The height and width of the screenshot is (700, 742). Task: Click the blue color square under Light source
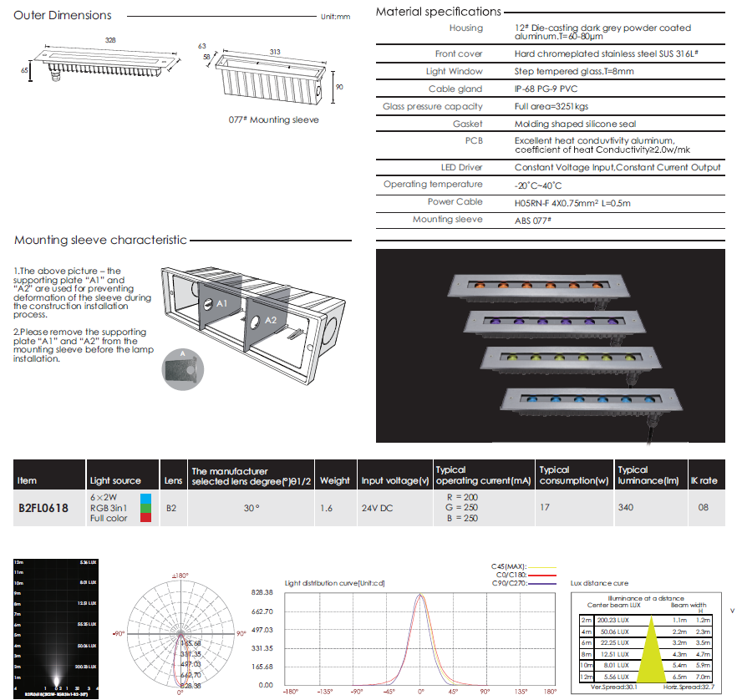pyautogui.click(x=145, y=498)
